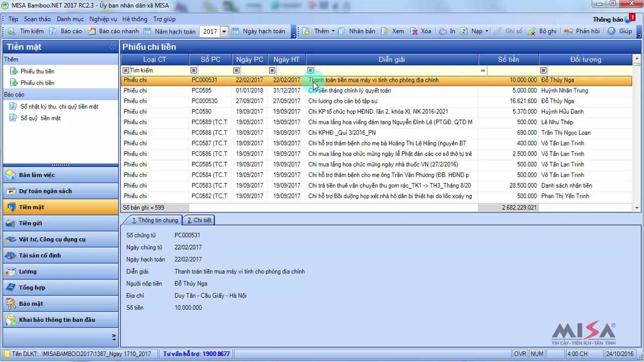
Task: Open the Tệp menu
Action: coord(13,19)
